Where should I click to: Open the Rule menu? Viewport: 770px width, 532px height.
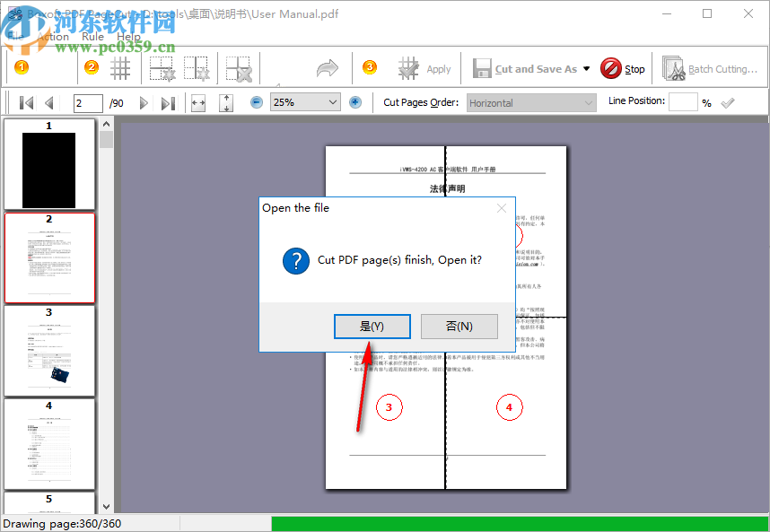pos(92,37)
